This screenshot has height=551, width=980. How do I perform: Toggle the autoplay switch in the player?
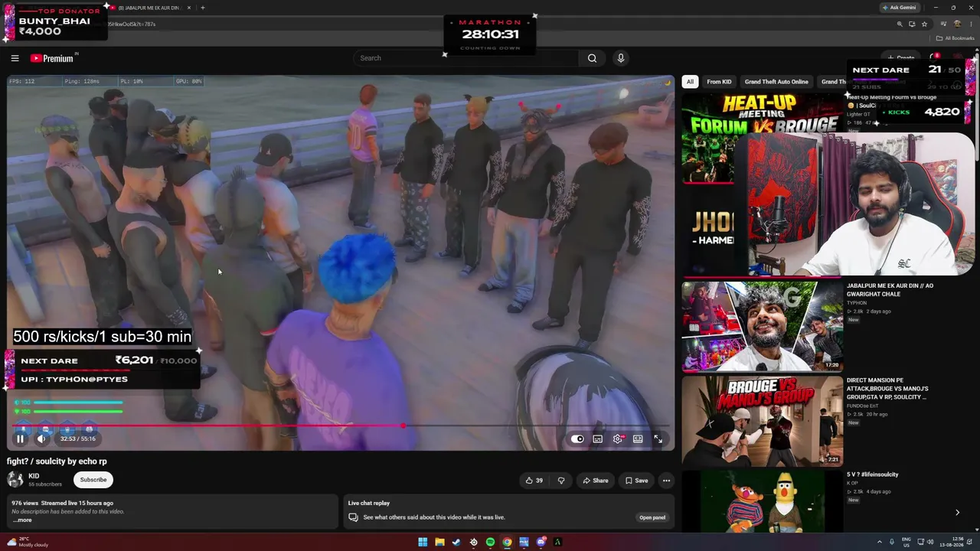pos(577,439)
